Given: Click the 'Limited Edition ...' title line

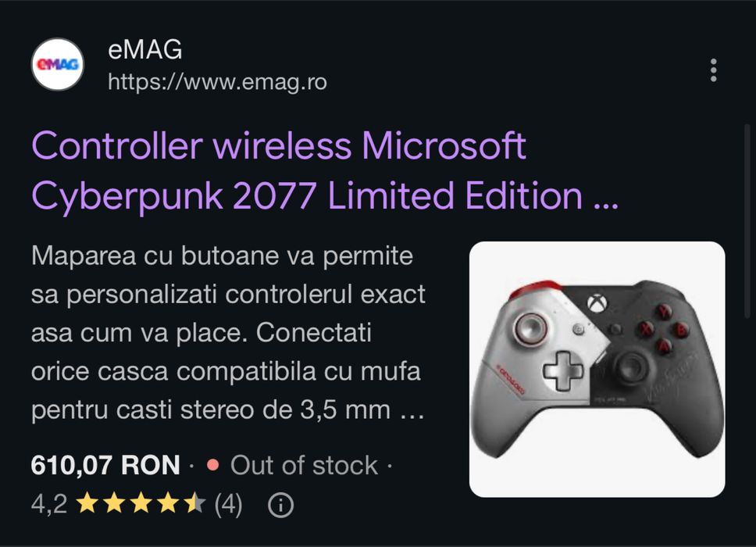Looking at the screenshot, I should 473,196.
